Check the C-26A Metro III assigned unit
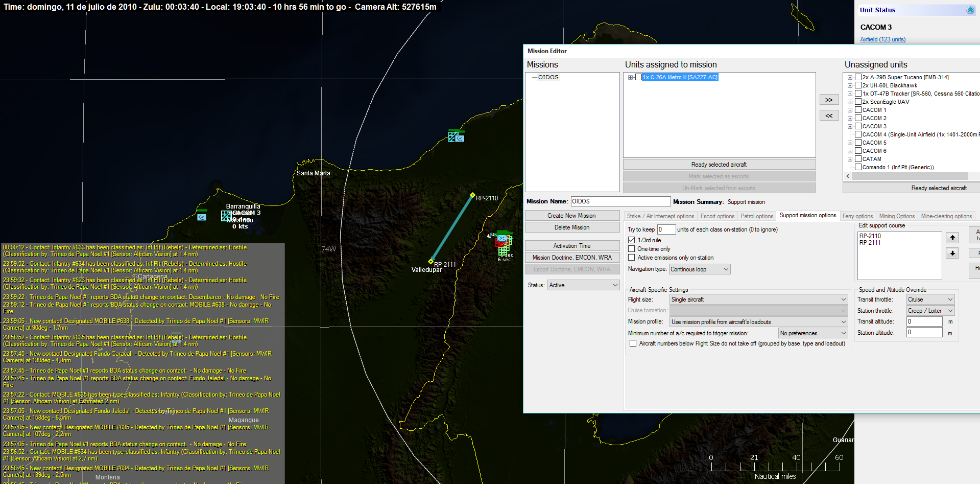This screenshot has height=484, width=980. coord(638,77)
